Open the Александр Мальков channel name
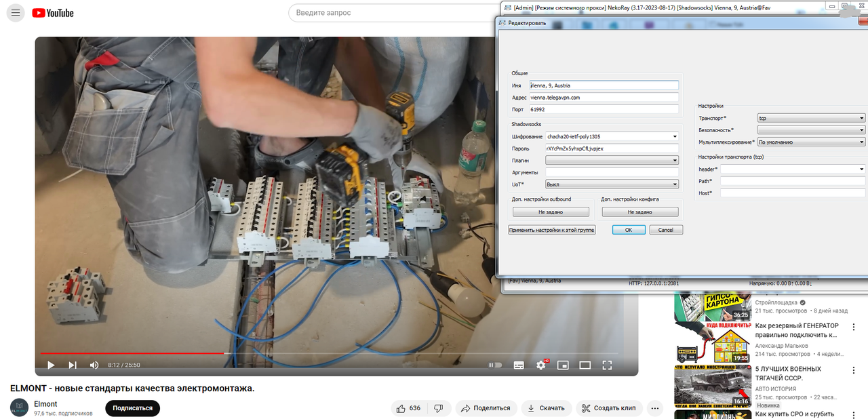The height and width of the screenshot is (419, 868). (781, 344)
